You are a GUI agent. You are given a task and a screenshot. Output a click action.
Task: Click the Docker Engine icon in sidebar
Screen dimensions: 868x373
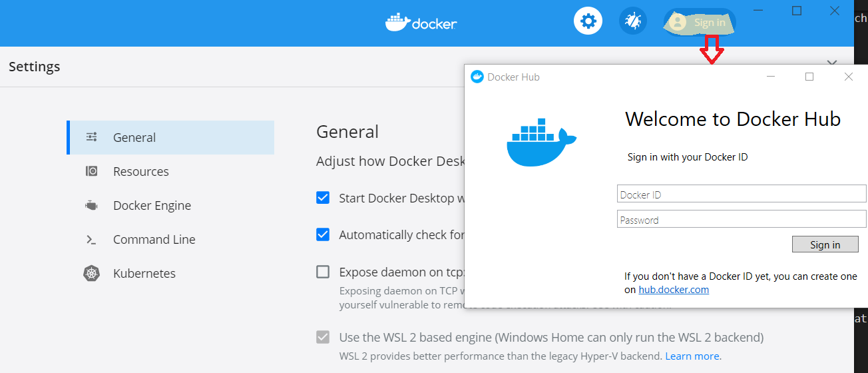[92, 205]
